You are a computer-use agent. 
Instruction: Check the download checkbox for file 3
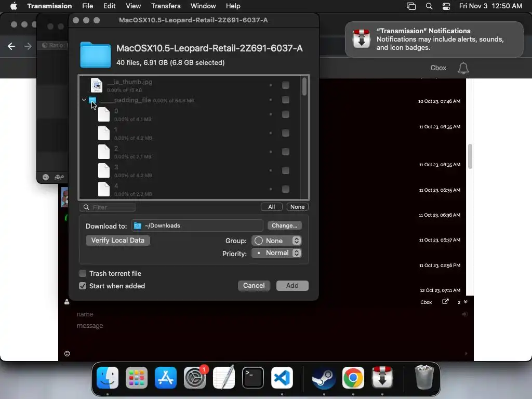point(286,170)
